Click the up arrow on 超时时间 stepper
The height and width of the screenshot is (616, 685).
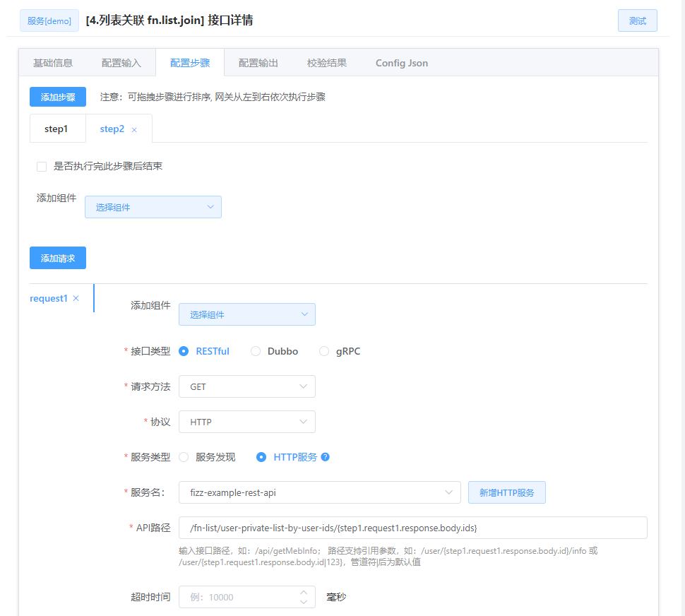pos(304,592)
